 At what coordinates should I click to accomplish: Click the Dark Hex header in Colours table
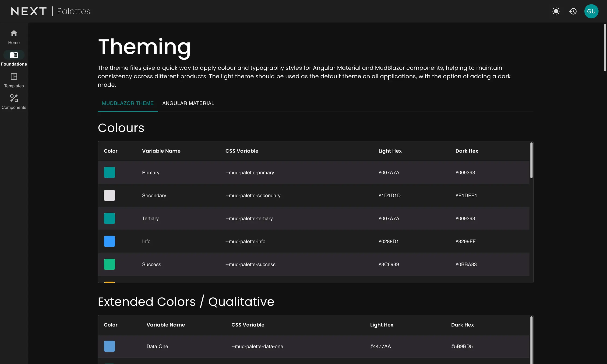pyautogui.click(x=466, y=151)
